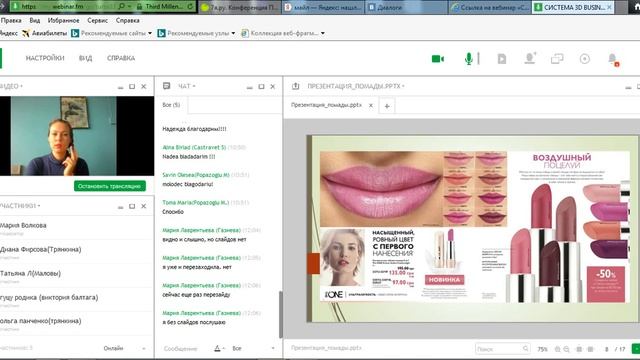Click the green next slide button
Screen dimensions: 640x360
click(636, 349)
